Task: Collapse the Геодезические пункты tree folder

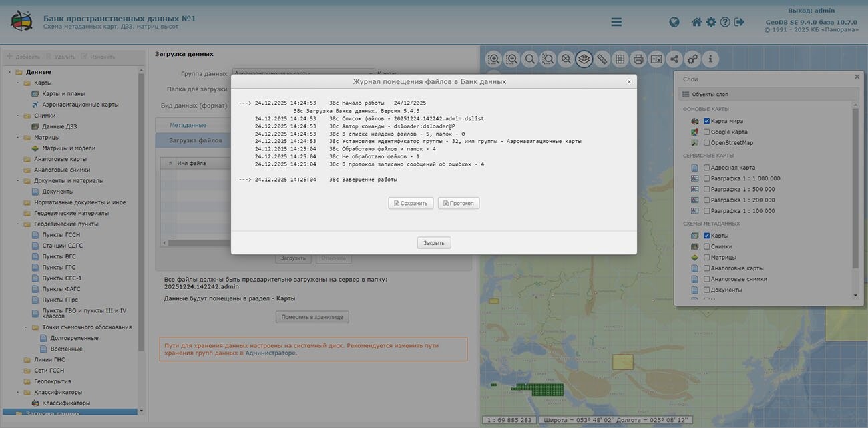Action: [x=18, y=224]
